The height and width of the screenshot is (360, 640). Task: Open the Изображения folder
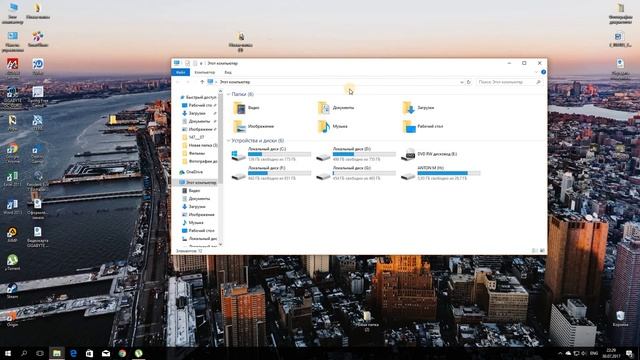(x=253, y=127)
